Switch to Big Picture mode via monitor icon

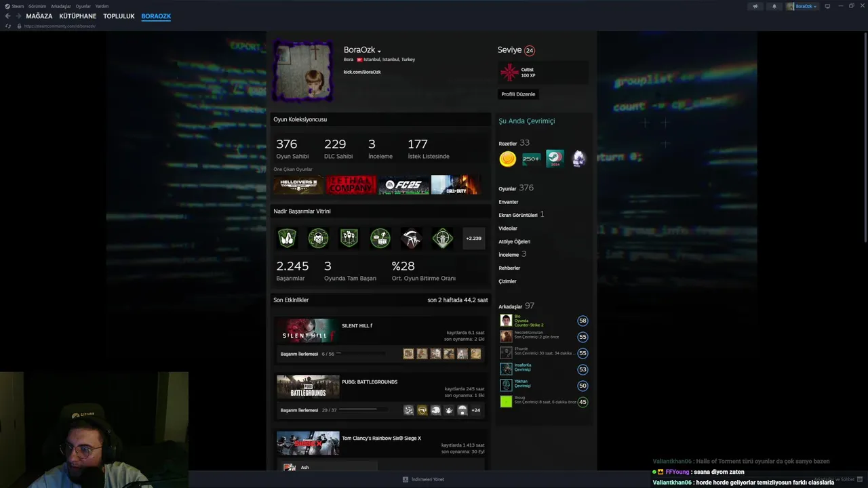pos(827,6)
